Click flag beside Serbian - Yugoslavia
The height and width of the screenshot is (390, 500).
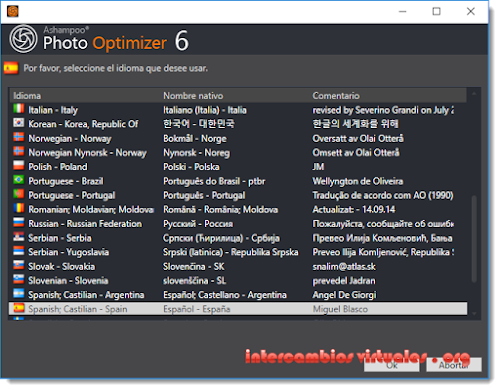pyautogui.click(x=19, y=251)
